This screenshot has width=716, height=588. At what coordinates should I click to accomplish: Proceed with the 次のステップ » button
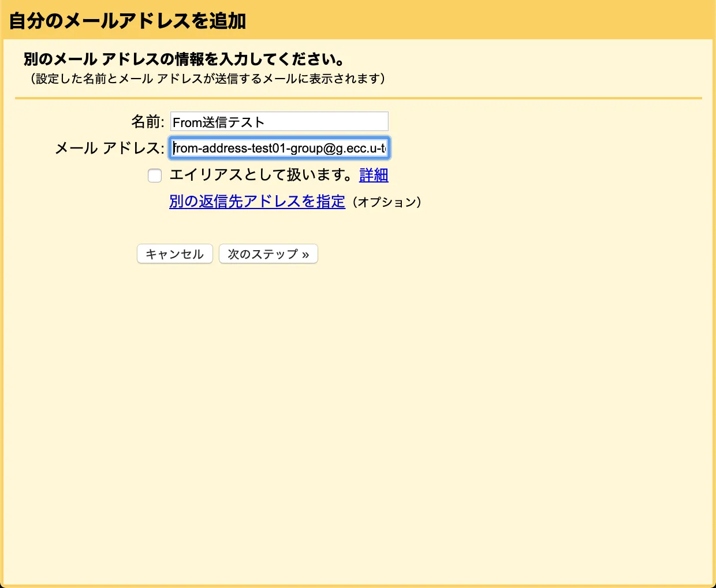tap(268, 254)
